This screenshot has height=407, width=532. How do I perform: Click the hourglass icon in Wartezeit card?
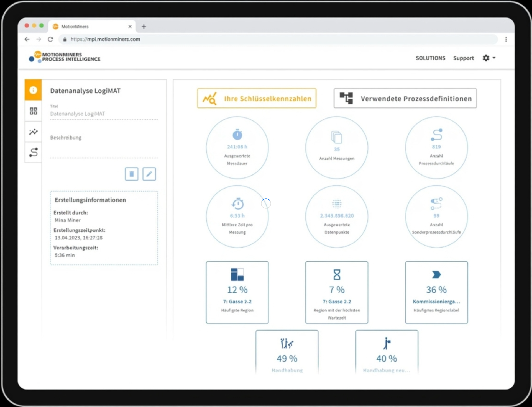tap(337, 275)
